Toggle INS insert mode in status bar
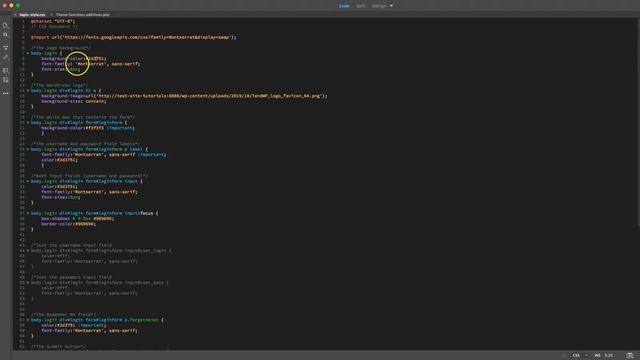The image size is (640, 360). (597, 356)
